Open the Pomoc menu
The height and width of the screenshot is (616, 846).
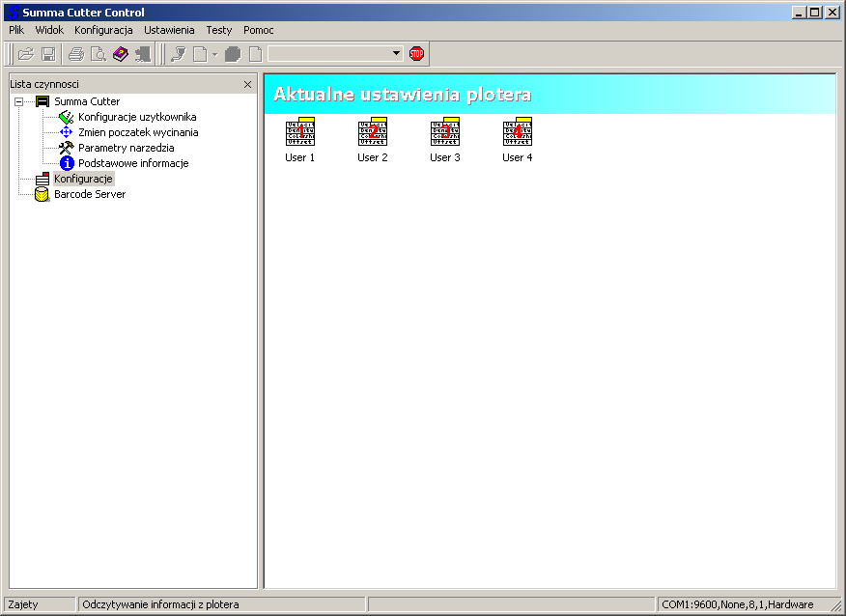click(259, 30)
